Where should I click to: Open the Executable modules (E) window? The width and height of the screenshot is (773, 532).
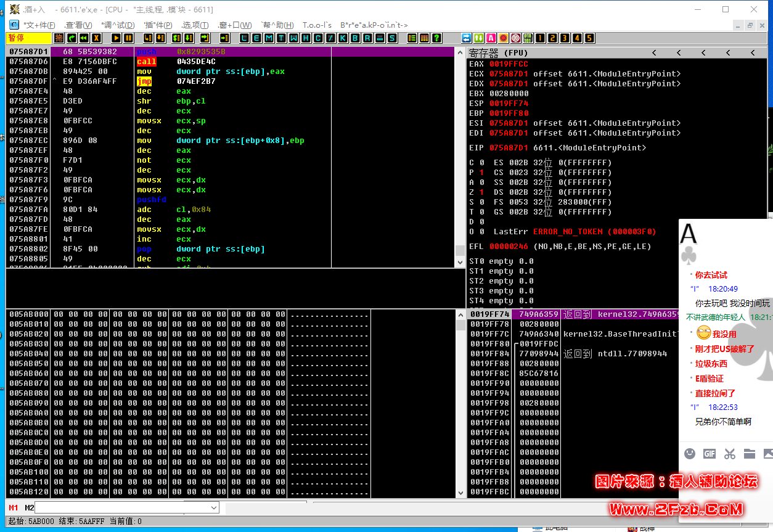(x=256, y=38)
